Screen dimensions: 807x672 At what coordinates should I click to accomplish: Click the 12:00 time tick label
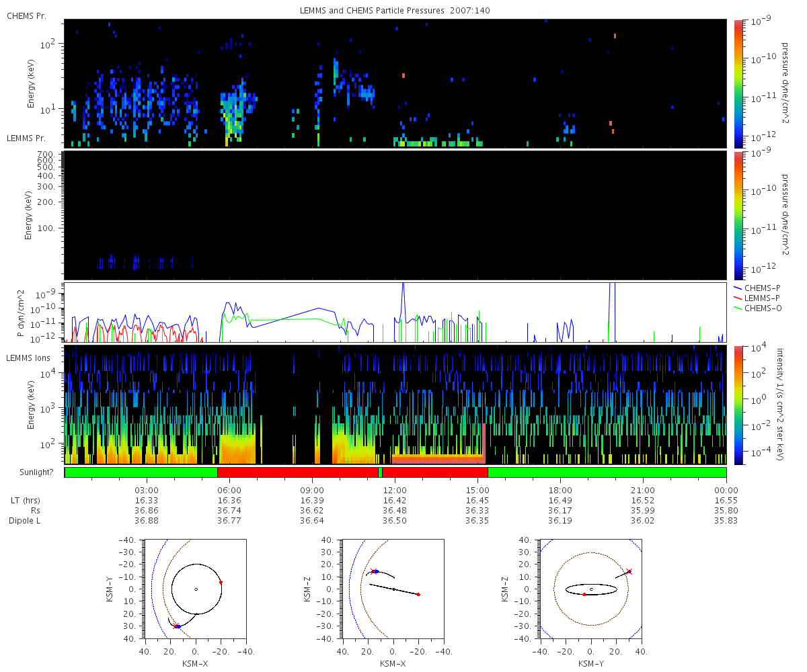pyautogui.click(x=395, y=490)
